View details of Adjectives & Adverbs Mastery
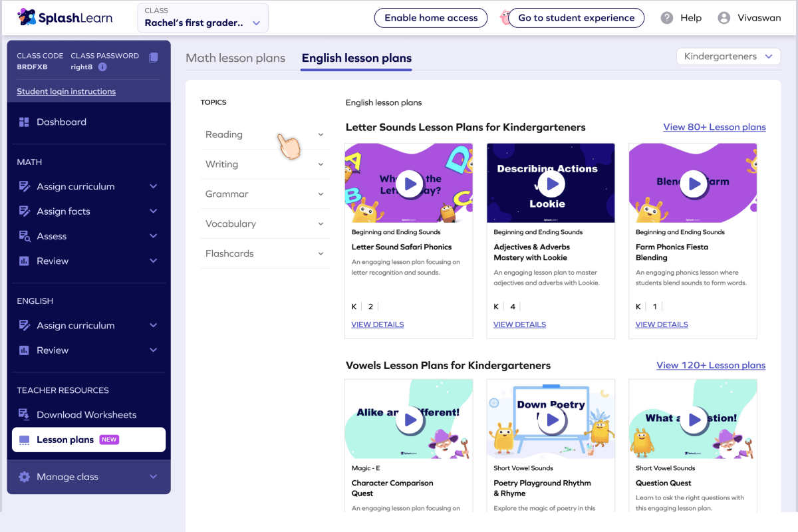This screenshot has height=532, width=798. (519, 325)
